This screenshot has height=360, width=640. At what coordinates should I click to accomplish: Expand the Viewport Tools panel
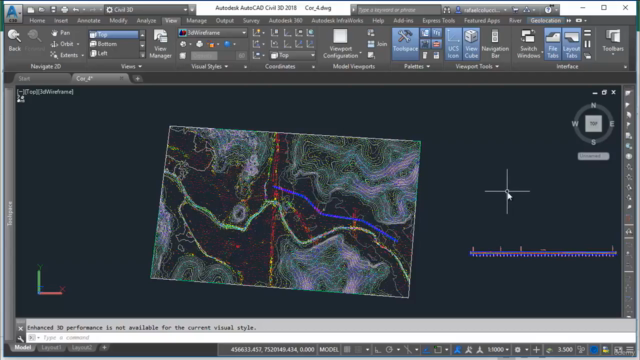[x=477, y=66]
